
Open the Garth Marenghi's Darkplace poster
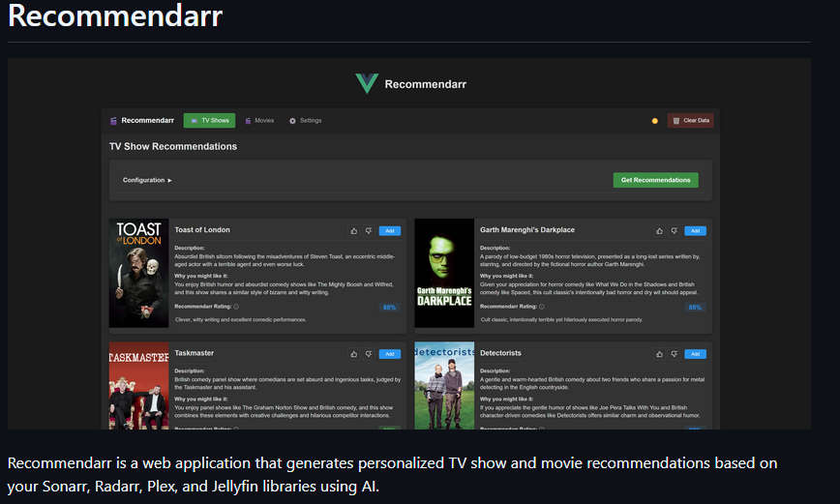click(x=444, y=273)
